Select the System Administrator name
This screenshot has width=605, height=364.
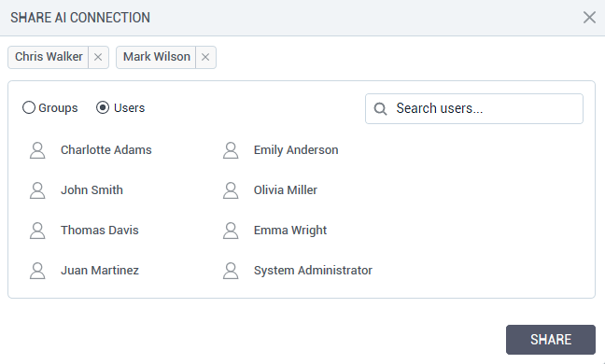tap(313, 271)
